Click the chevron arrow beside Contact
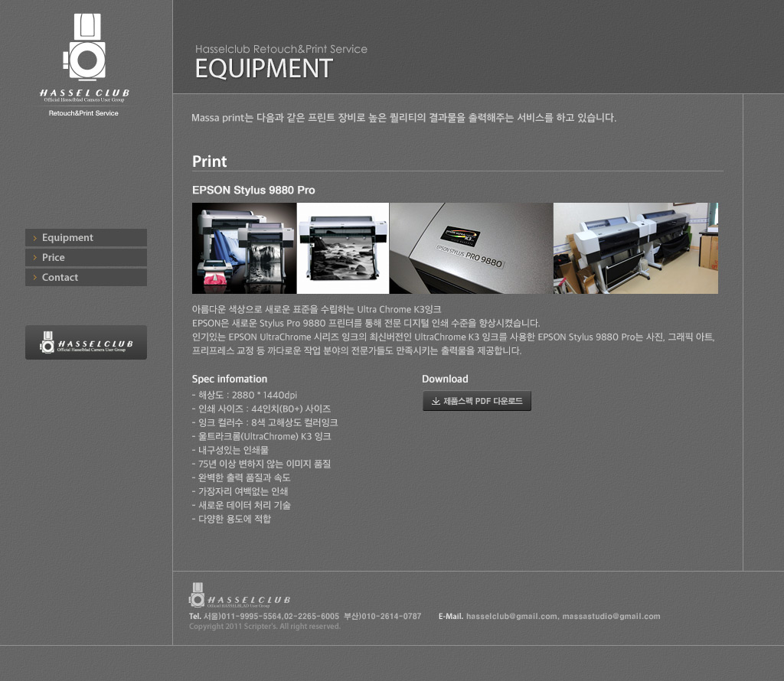784x681 pixels. click(34, 278)
